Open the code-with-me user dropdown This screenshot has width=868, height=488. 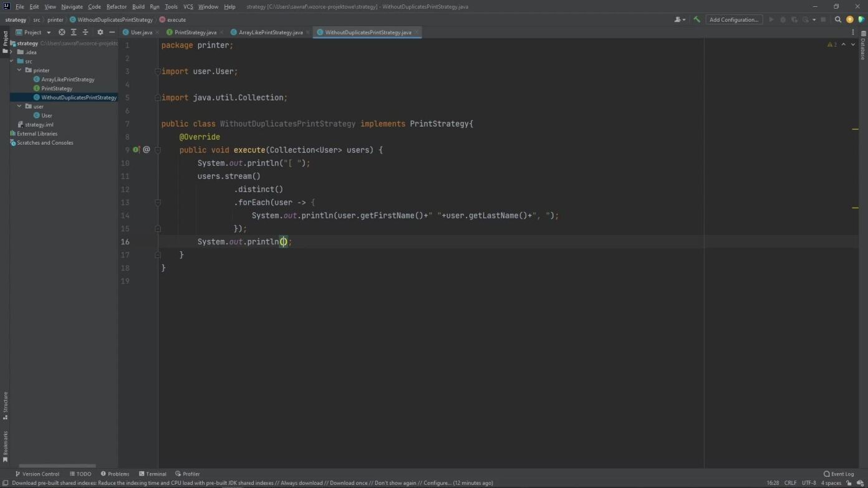(x=680, y=19)
